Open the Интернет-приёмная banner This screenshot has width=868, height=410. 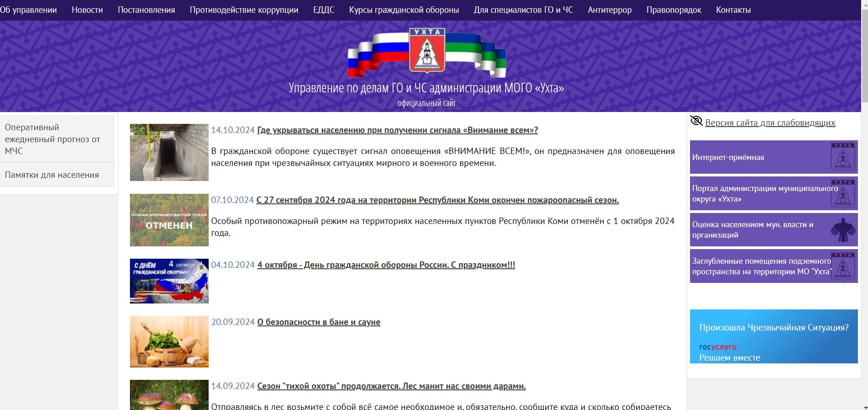[774, 157]
